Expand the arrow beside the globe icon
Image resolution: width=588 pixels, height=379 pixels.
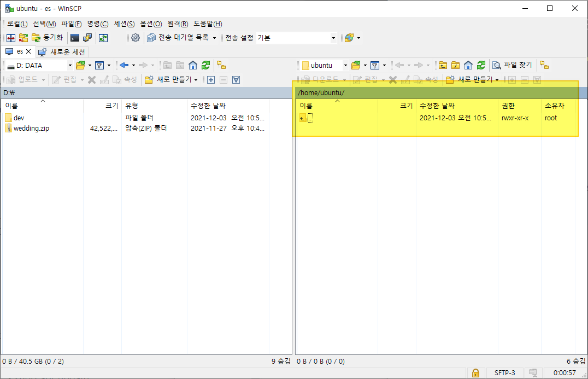coord(358,38)
